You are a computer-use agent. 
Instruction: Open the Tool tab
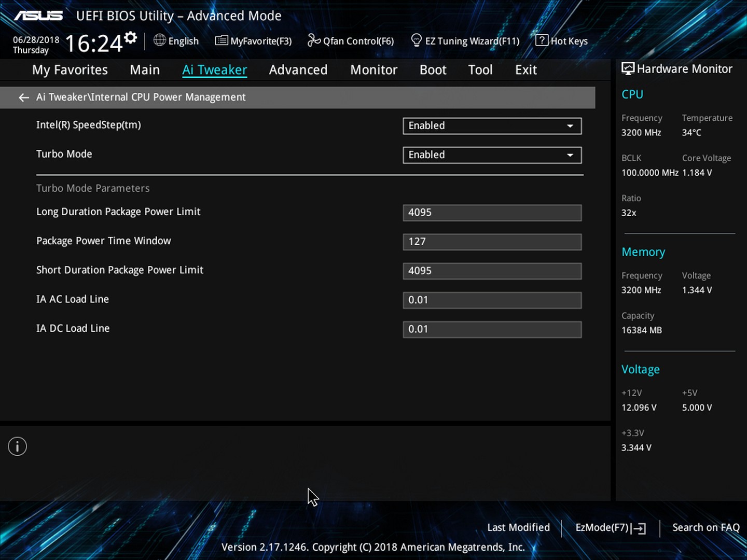pos(480,70)
